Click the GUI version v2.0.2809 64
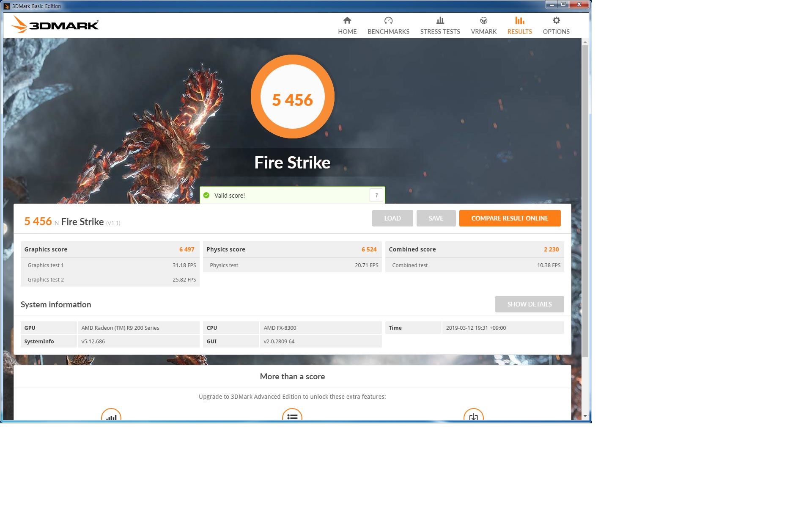 click(279, 341)
